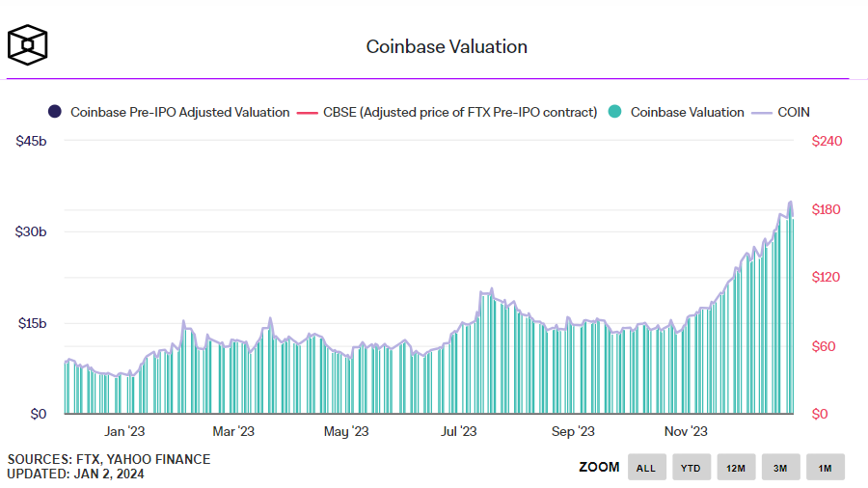Screen dimensions: 868x488
Task: Click the Mar '23 x-axis label
Action: tap(233, 431)
